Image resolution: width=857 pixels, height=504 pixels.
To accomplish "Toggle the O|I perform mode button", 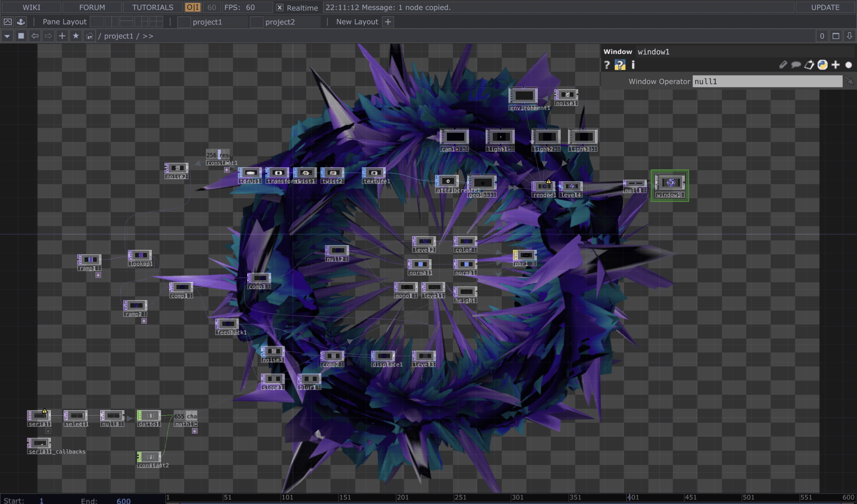I will coord(193,7).
